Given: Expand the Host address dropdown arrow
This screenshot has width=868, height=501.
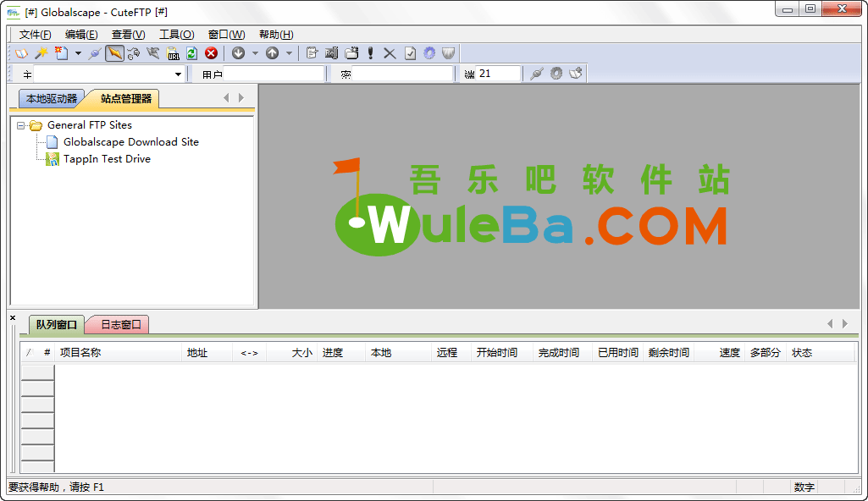Looking at the screenshot, I should point(178,74).
